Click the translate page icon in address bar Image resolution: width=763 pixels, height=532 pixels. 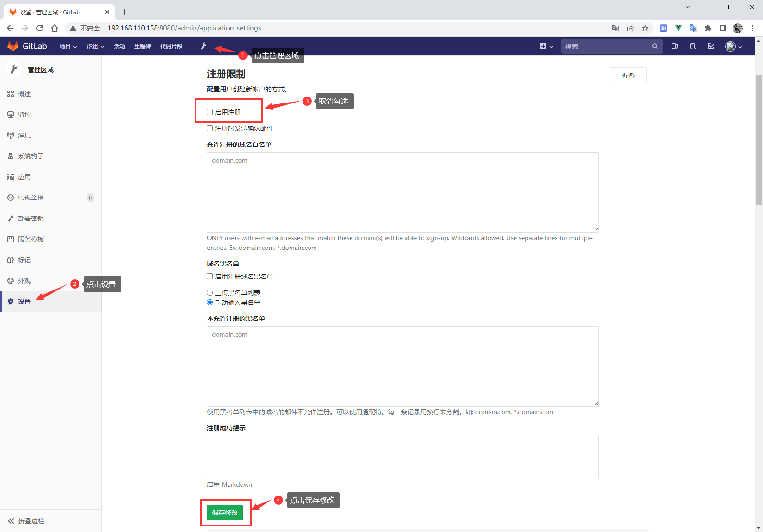click(x=616, y=28)
